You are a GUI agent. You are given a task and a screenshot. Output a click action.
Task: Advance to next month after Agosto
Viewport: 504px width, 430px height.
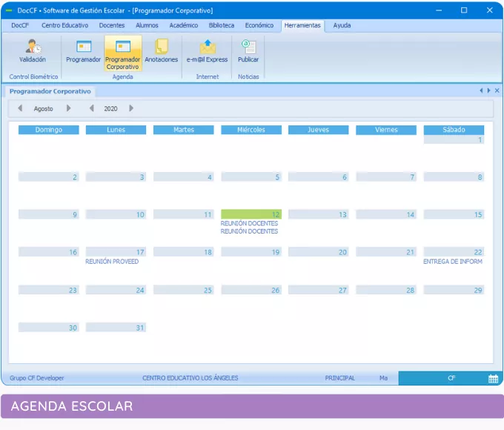click(x=69, y=108)
